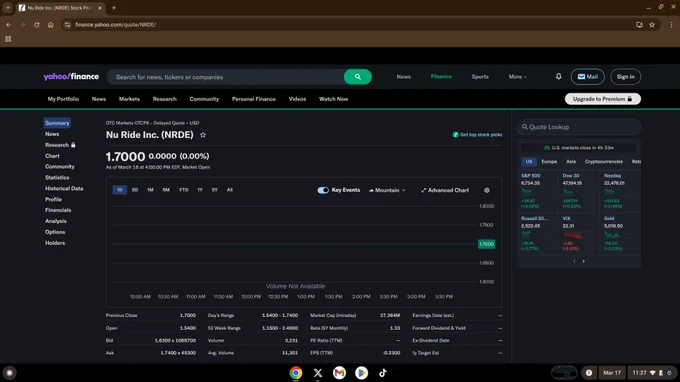
Task: Select the 1M chart range
Action: pos(150,189)
